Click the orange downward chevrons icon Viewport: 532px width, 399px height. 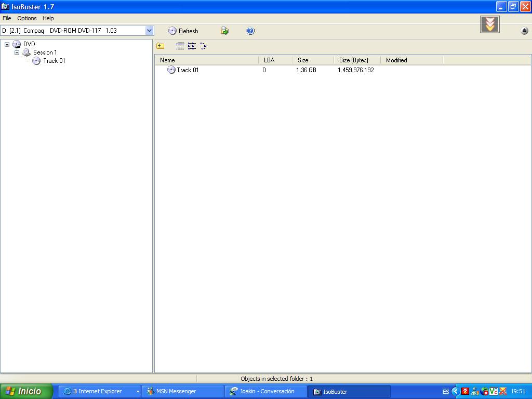[x=489, y=24]
